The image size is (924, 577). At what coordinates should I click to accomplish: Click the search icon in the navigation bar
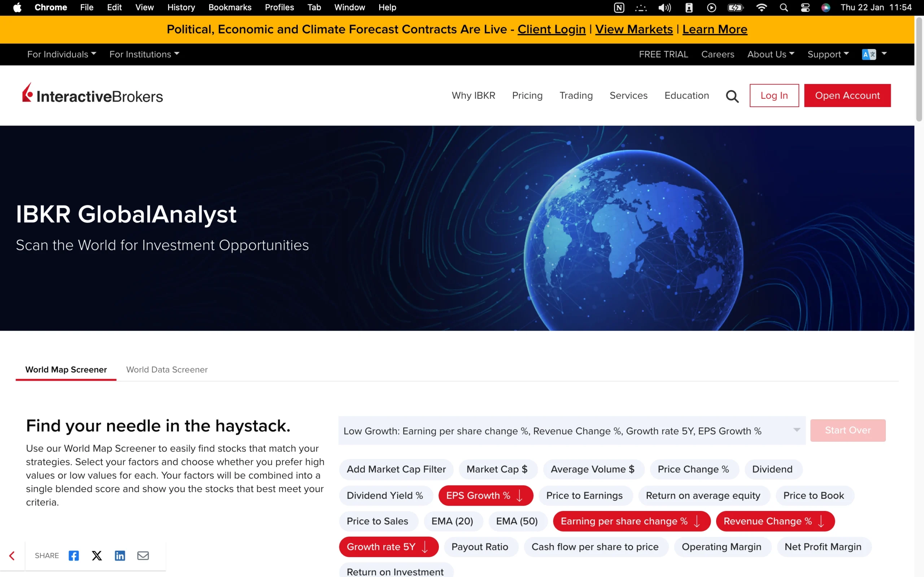click(x=732, y=96)
